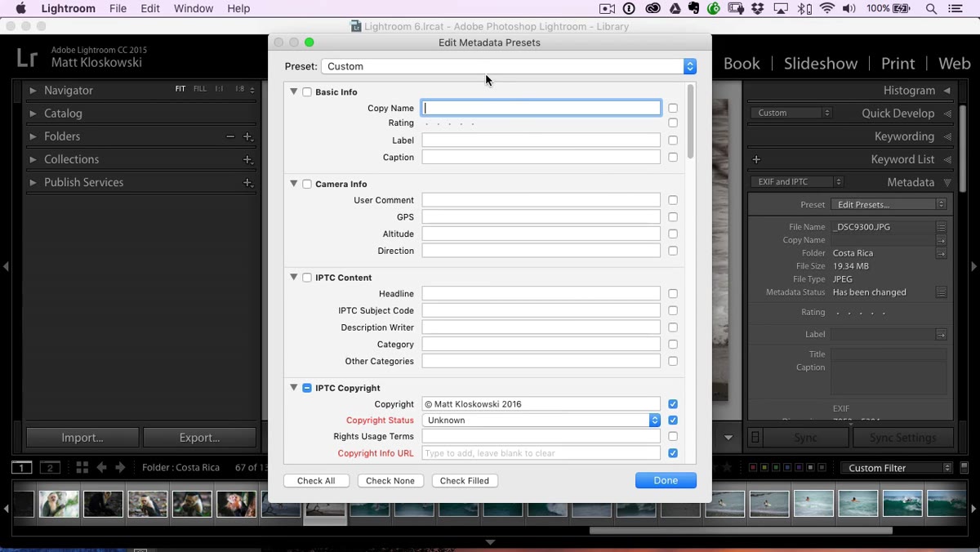Toggle the IPTC Copyright group checkbox
The height and width of the screenshot is (552, 980).
click(x=307, y=388)
